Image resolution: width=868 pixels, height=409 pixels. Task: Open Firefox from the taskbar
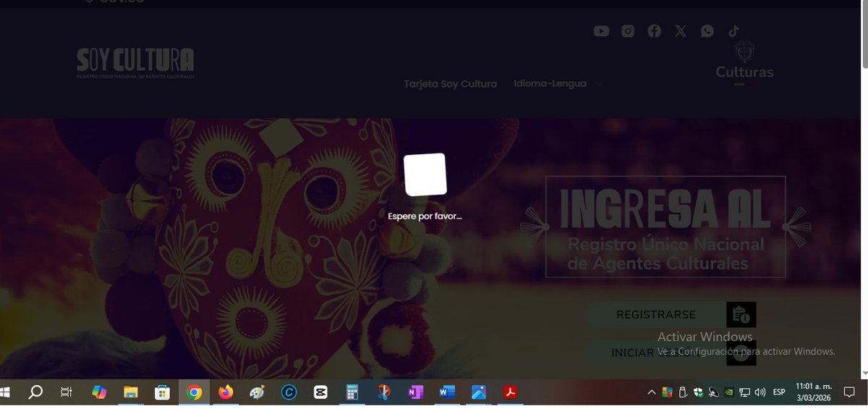tap(226, 392)
